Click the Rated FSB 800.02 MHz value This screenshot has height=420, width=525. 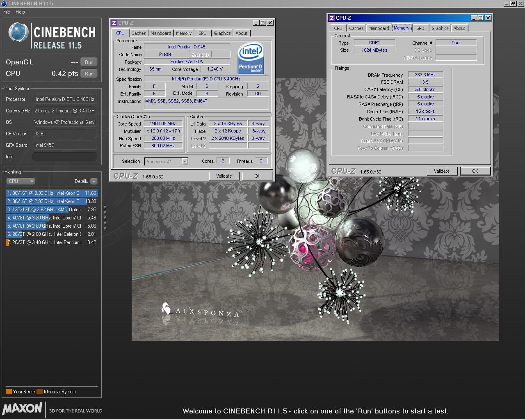click(x=163, y=146)
